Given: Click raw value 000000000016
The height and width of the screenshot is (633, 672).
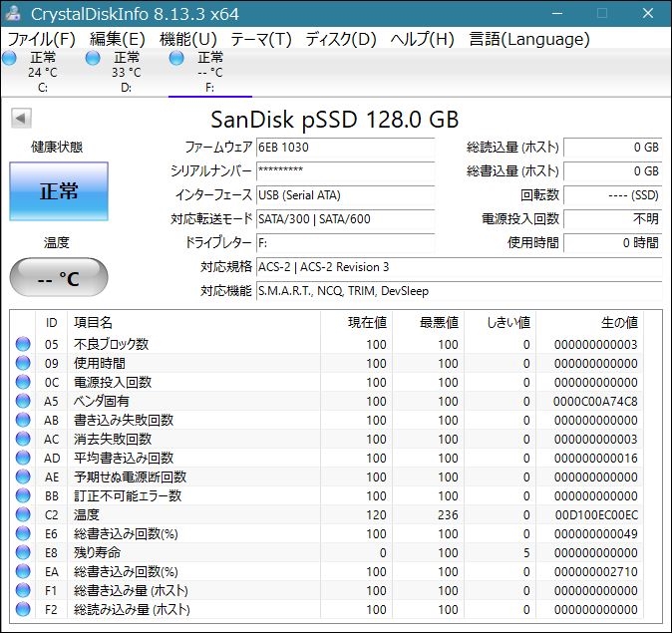Looking at the screenshot, I should 595,459.
